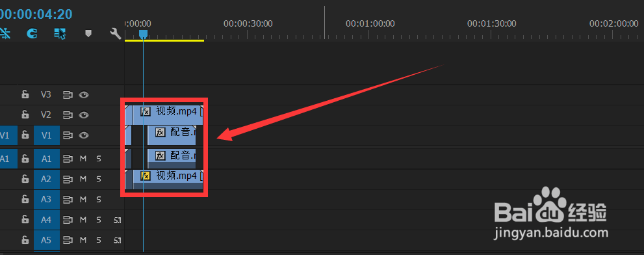Mute track A3
The image size is (644, 255).
83,200
